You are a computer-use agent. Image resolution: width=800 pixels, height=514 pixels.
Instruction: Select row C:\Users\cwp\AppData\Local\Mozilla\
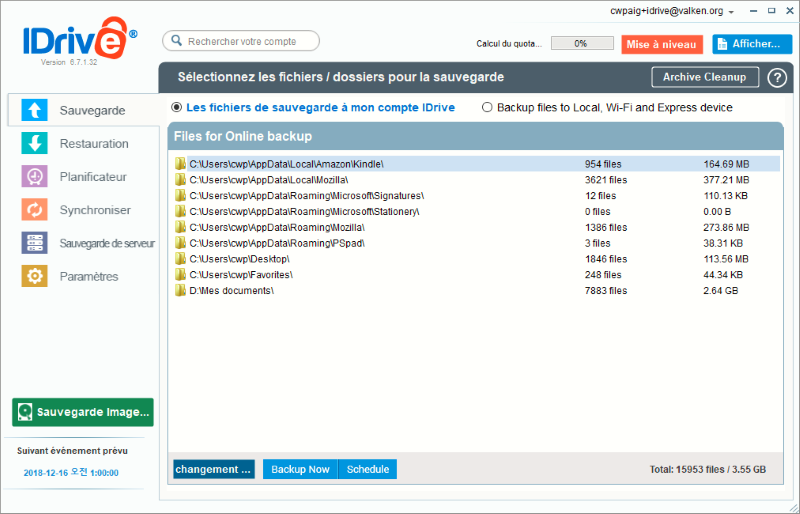click(477, 180)
